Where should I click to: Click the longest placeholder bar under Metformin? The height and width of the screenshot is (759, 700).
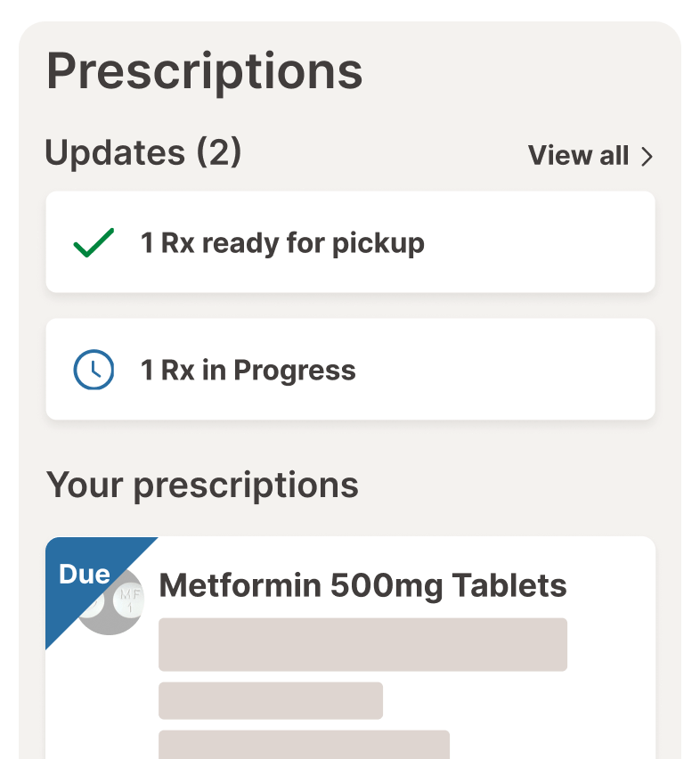tap(362, 644)
